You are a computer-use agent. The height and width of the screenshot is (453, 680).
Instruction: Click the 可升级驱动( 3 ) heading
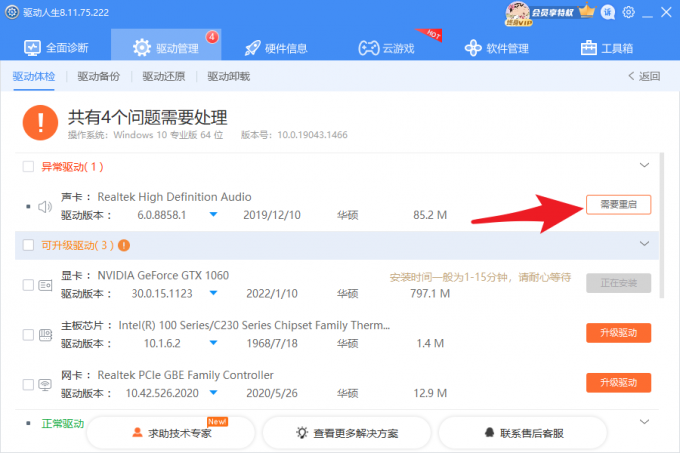pos(77,245)
